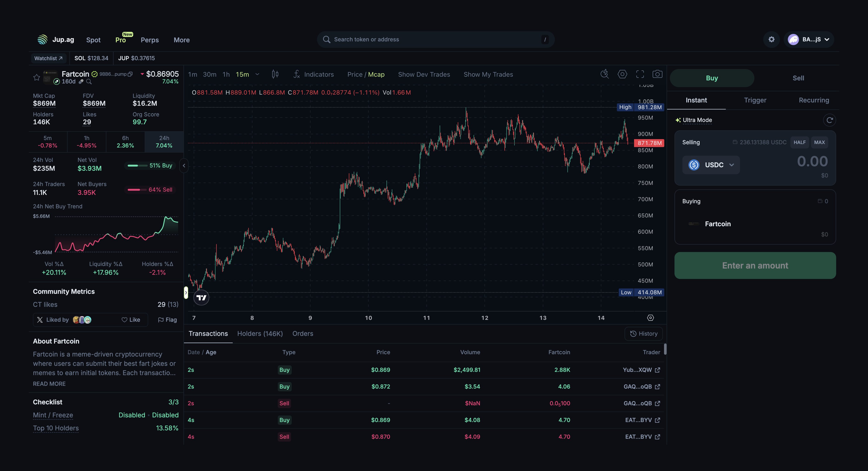
Task: Click the favorite star icon next to Fartcoin
Action: point(36,78)
